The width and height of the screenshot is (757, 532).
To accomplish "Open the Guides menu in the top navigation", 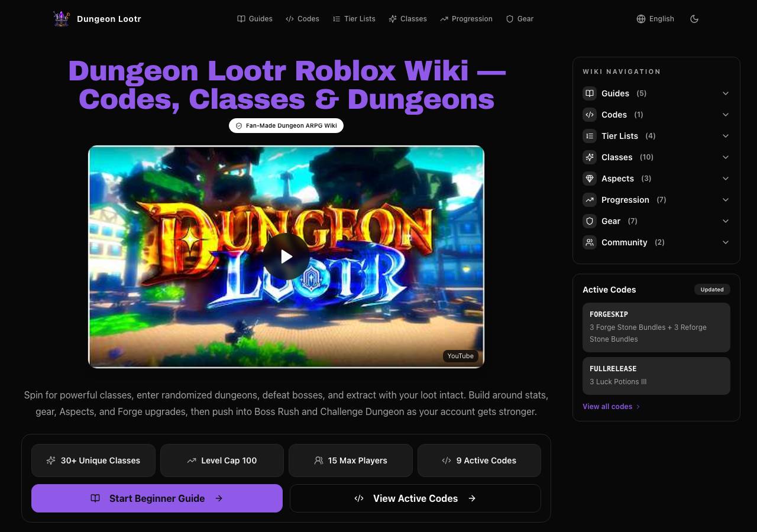I will [255, 19].
